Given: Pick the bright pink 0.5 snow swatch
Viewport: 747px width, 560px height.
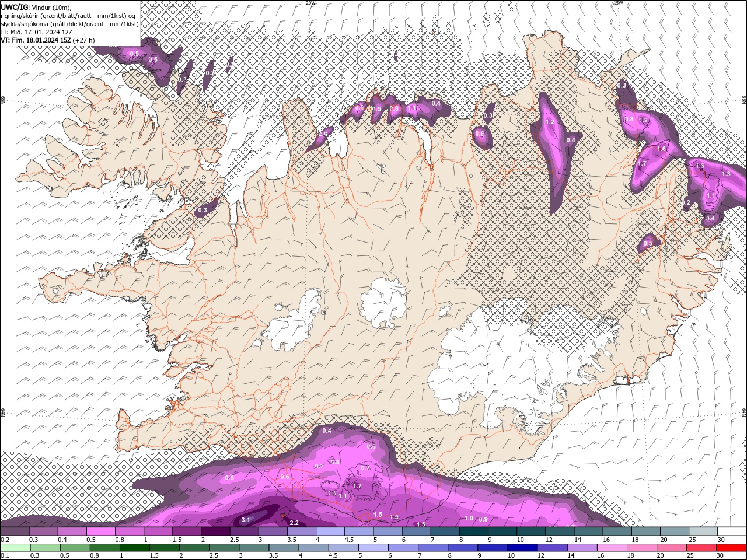Looking at the screenshot, I should [101, 531].
